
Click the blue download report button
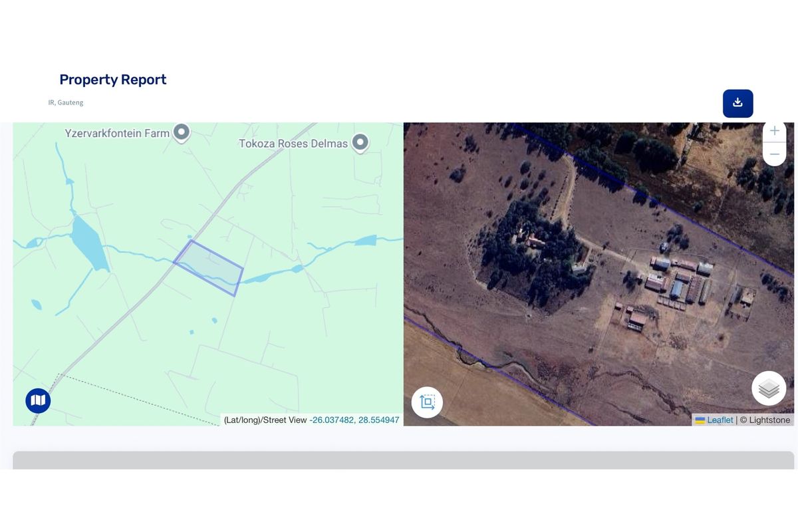coord(737,103)
